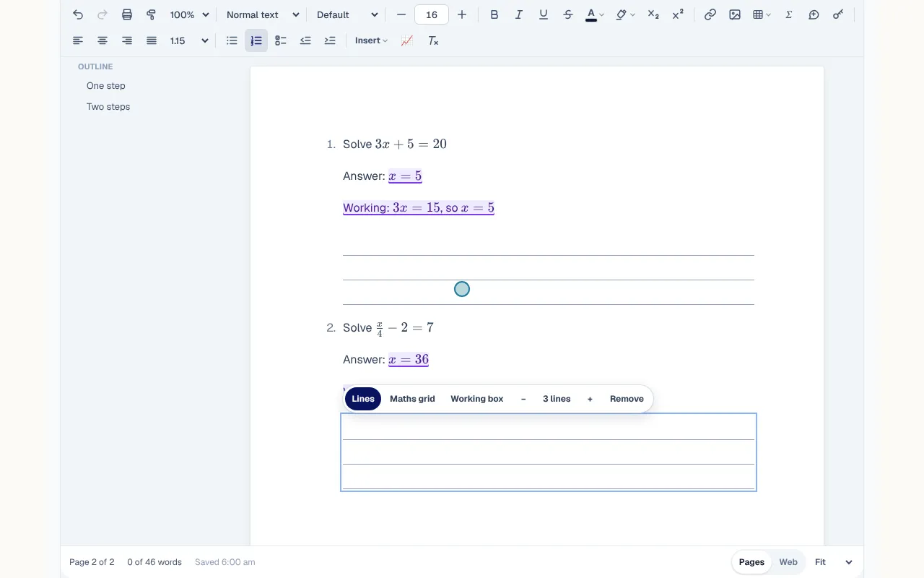Decrease the indent
The width and height of the screenshot is (924, 578).
click(305, 40)
